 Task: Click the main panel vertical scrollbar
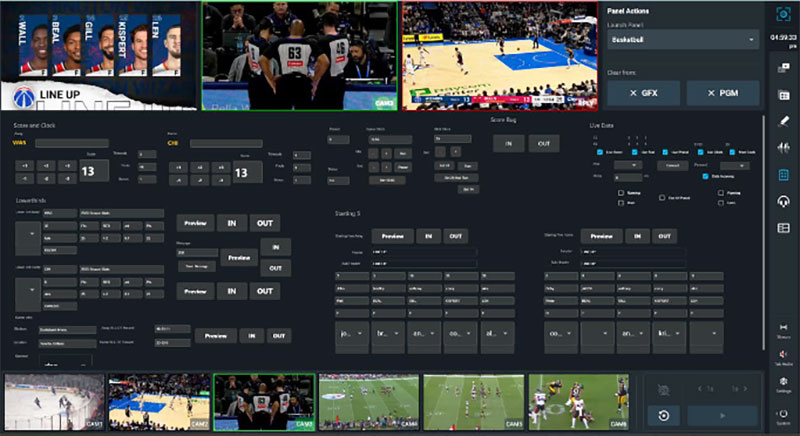(x=763, y=233)
